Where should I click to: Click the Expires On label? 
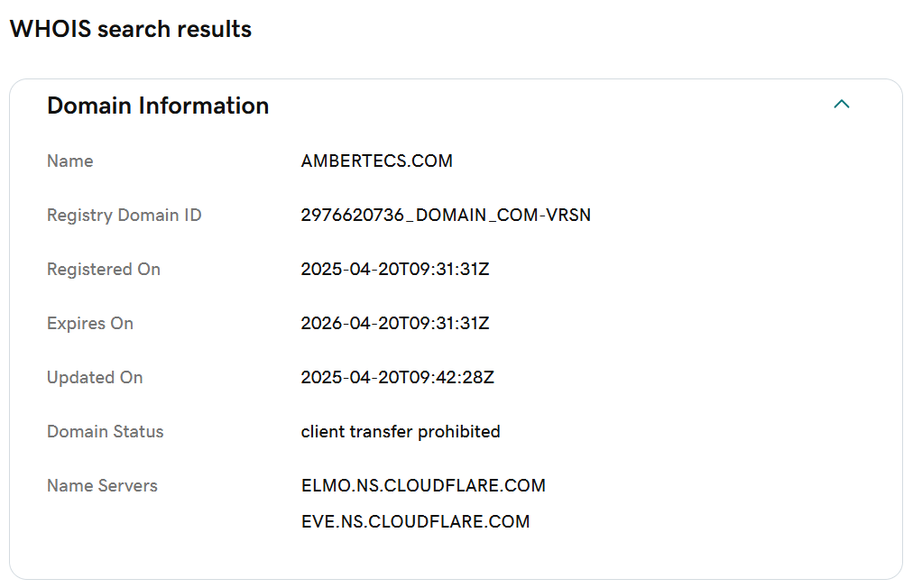(90, 324)
